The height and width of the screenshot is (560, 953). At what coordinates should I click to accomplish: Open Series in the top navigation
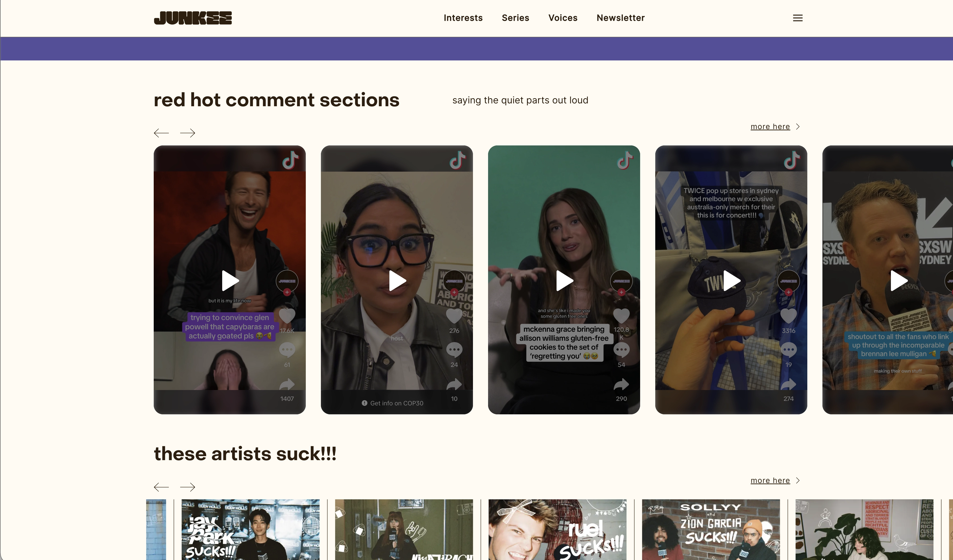pos(515,18)
